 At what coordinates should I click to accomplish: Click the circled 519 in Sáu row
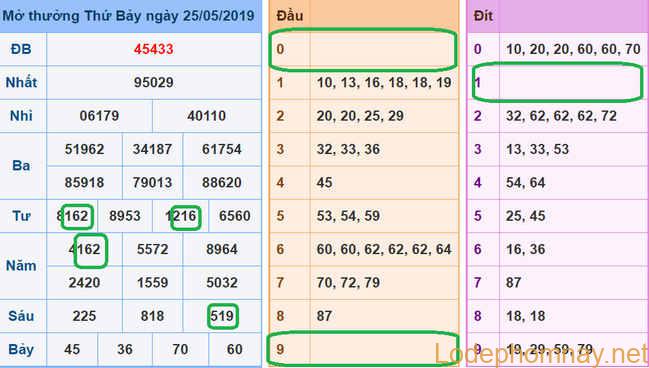[222, 316]
